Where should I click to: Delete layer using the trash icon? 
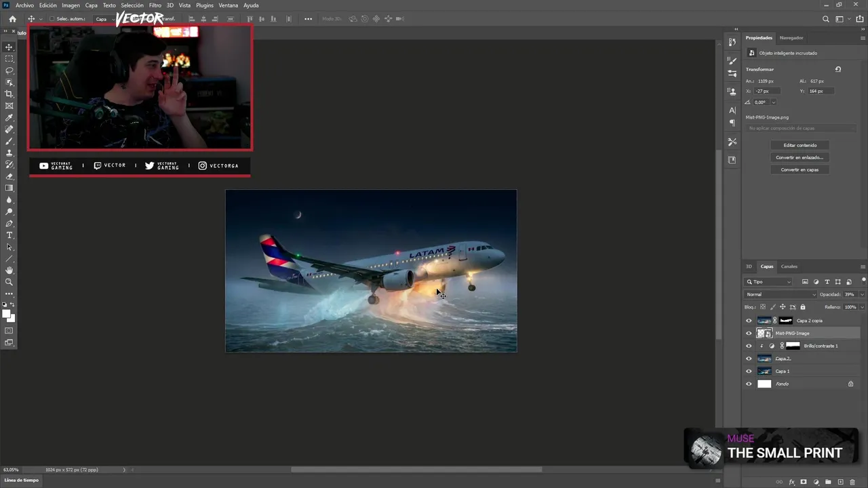coord(852,483)
